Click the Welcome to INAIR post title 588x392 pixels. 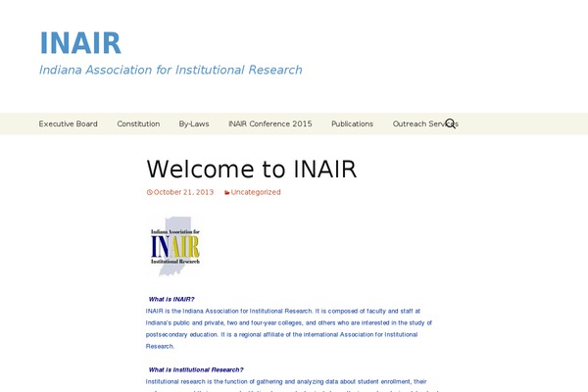click(x=251, y=170)
